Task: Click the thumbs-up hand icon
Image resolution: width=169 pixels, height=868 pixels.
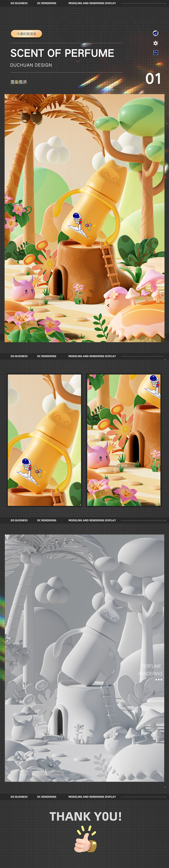Action: tap(85, 839)
